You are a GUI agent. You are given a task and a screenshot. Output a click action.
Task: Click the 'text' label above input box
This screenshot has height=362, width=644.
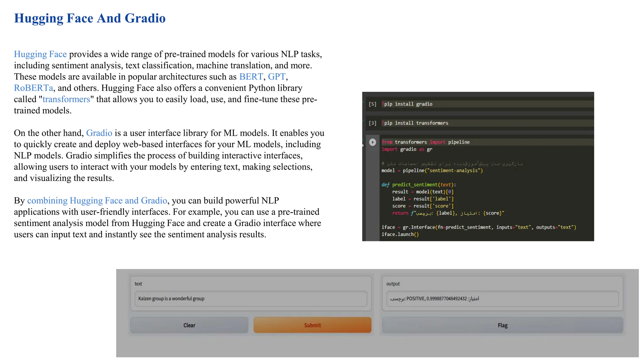click(138, 284)
